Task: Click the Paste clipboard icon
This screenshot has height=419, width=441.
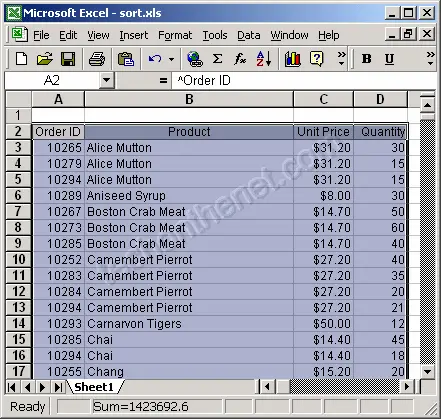Action: tap(126, 59)
